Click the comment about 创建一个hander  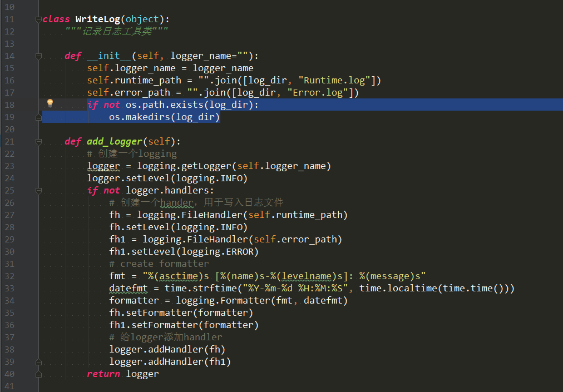196,202
